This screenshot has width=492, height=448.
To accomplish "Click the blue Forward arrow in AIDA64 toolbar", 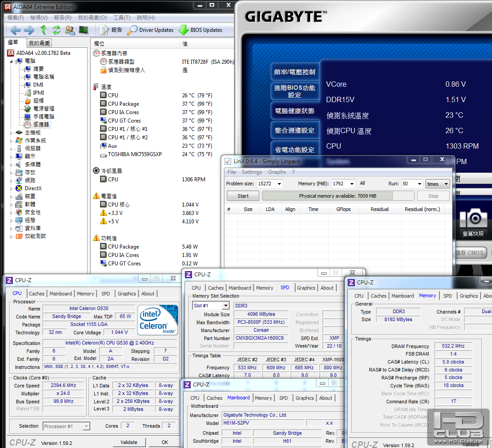I will pyautogui.click(x=29, y=30).
